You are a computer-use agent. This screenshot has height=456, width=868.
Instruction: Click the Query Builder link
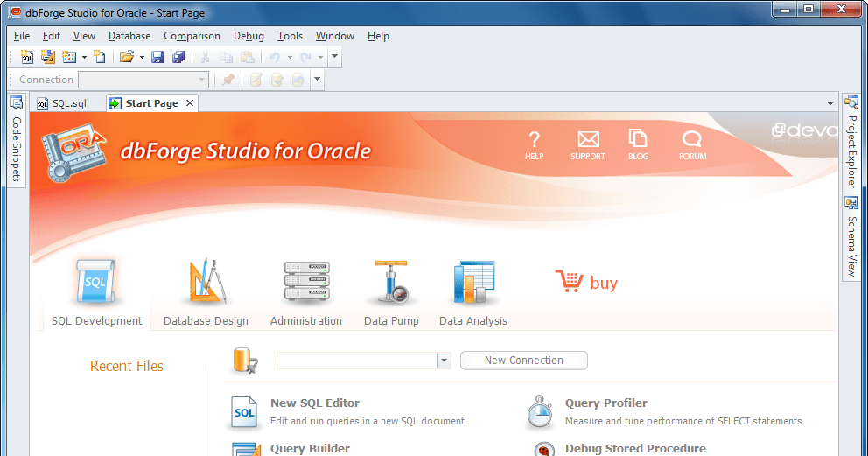pos(310,448)
